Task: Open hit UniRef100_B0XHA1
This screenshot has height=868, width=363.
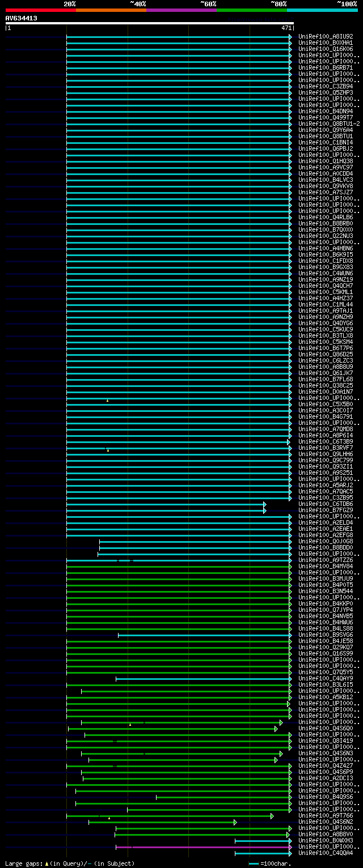Action: pyautogui.click(x=326, y=42)
